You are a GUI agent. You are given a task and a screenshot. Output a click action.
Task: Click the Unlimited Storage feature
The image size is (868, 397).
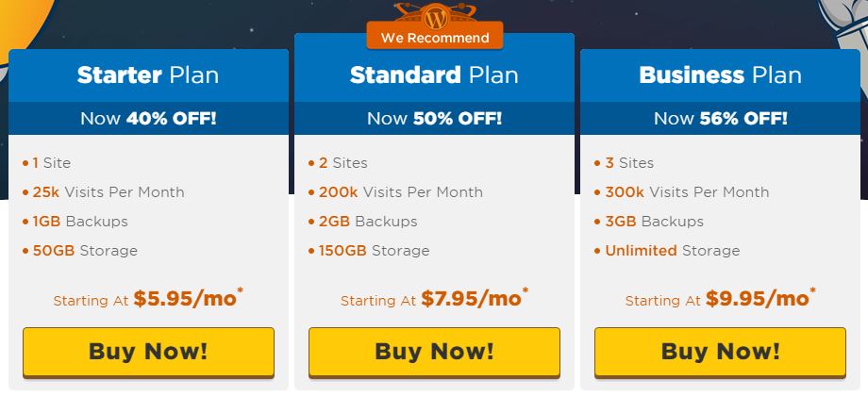[672, 251]
